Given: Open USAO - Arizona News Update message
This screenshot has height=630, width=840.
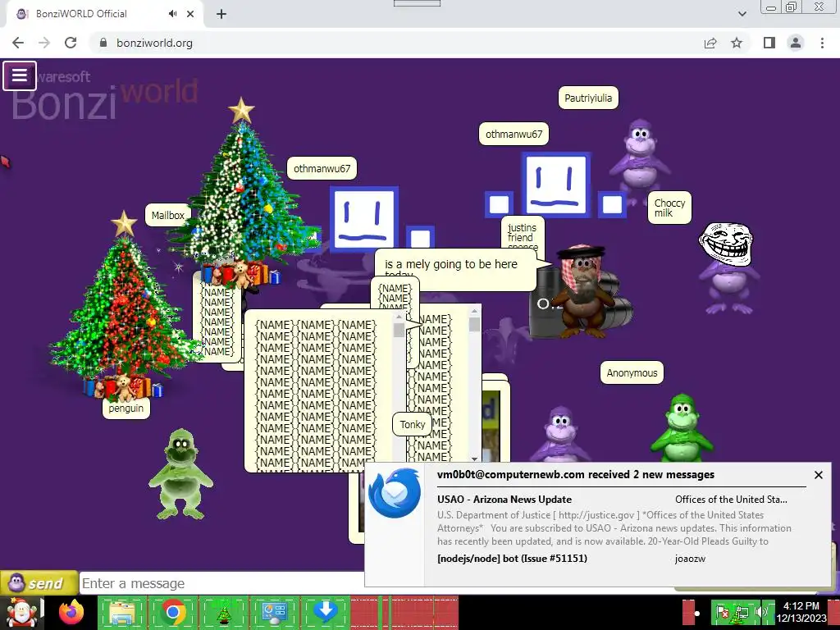Looking at the screenshot, I should (x=504, y=500).
